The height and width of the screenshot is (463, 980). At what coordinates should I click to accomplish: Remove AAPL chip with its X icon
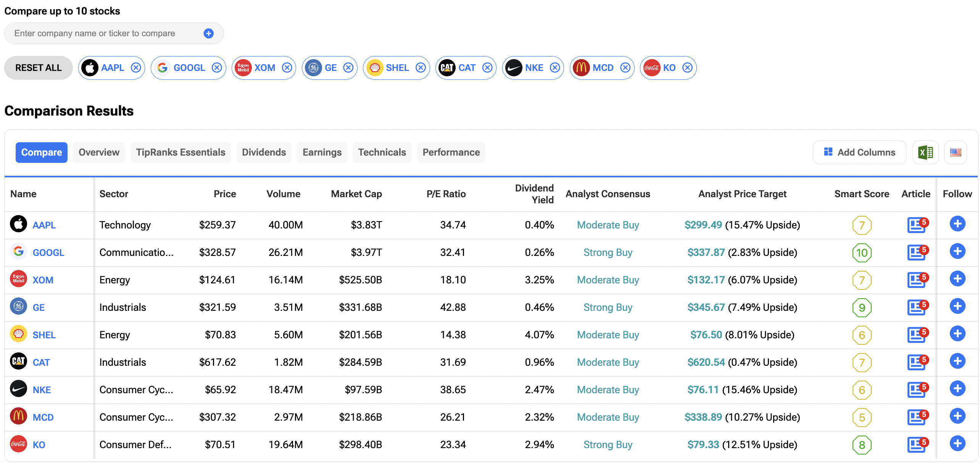pos(136,68)
